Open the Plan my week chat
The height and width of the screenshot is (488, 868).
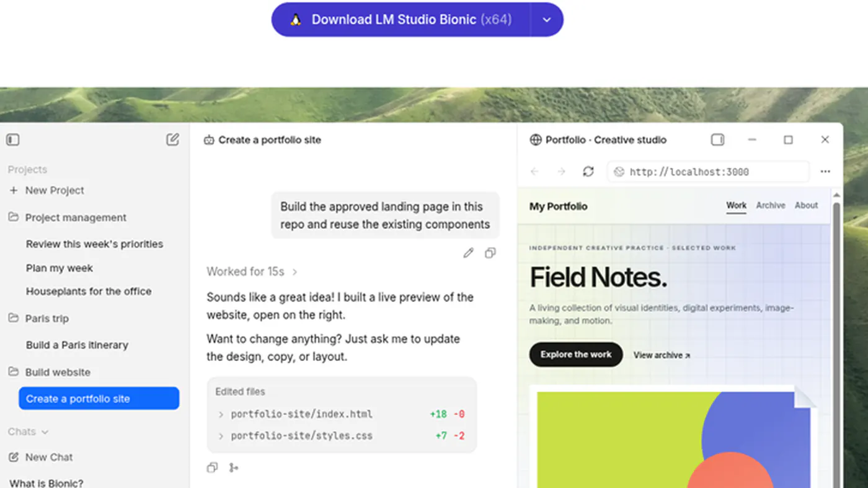(x=60, y=268)
